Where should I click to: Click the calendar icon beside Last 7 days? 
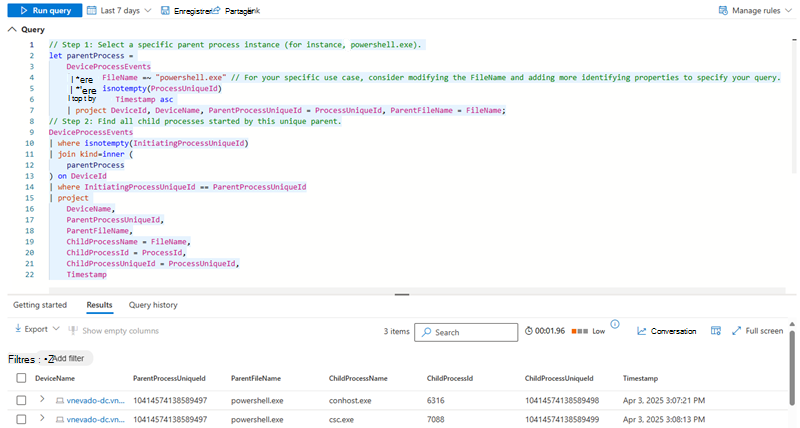[91, 10]
